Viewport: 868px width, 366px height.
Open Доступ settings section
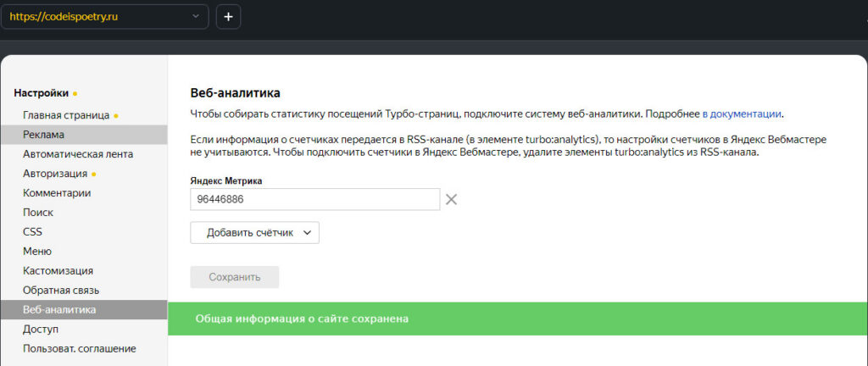41,329
